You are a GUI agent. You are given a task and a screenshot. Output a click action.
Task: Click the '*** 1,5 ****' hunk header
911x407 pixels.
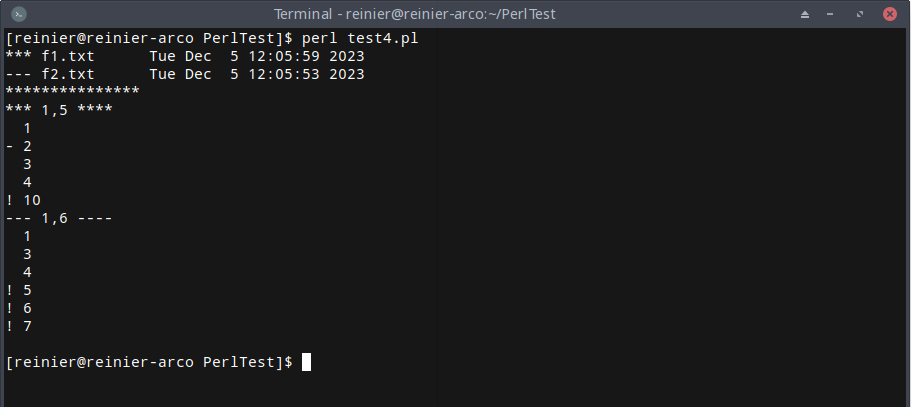point(58,110)
